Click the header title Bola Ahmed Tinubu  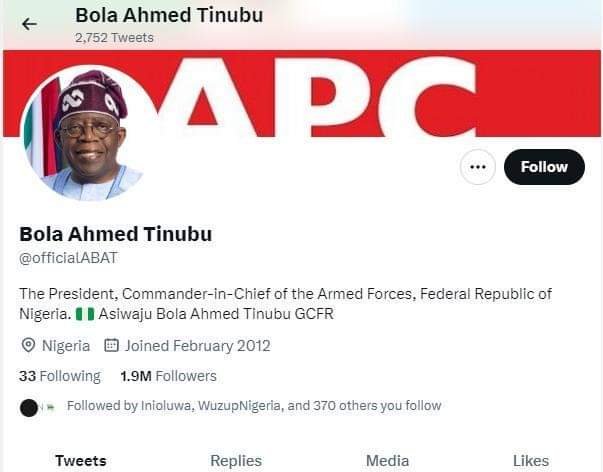tap(169, 15)
